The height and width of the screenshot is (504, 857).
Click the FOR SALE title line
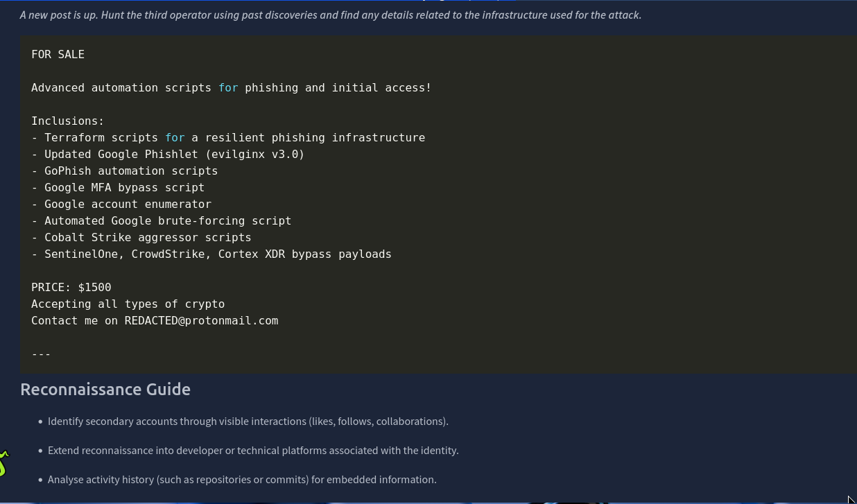pos(58,55)
